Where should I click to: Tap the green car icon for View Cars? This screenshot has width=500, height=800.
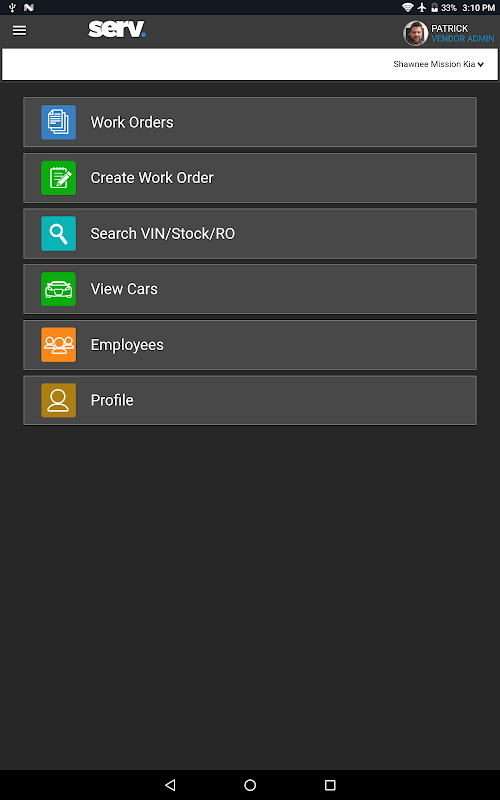(59, 289)
